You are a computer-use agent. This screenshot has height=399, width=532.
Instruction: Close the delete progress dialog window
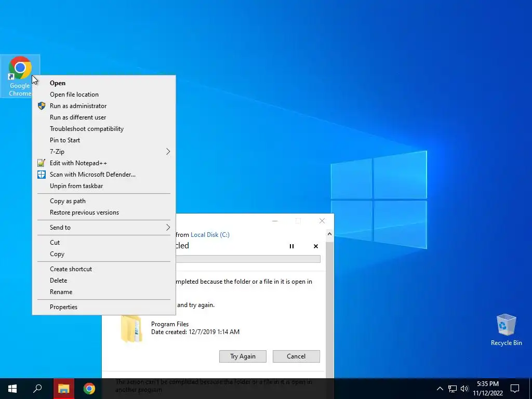pos(322,221)
